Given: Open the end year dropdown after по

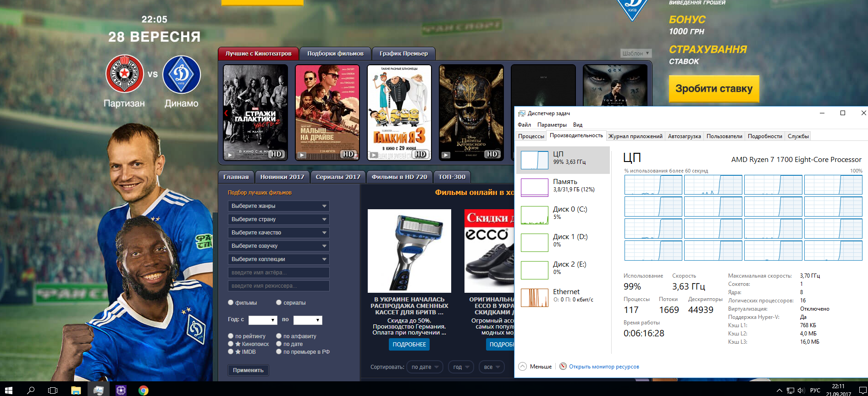Looking at the screenshot, I should point(308,320).
